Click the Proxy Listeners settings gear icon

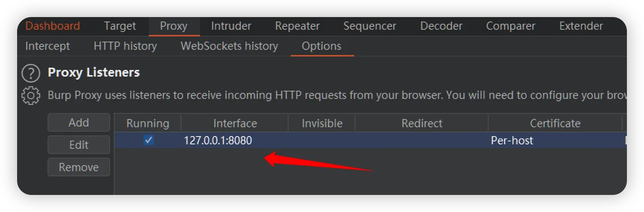(x=31, y=95)
